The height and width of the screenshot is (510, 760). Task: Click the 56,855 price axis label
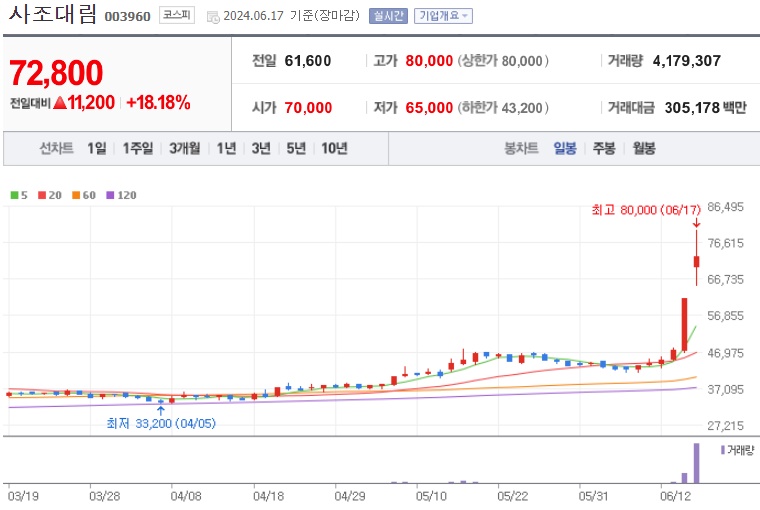[725, 316]
